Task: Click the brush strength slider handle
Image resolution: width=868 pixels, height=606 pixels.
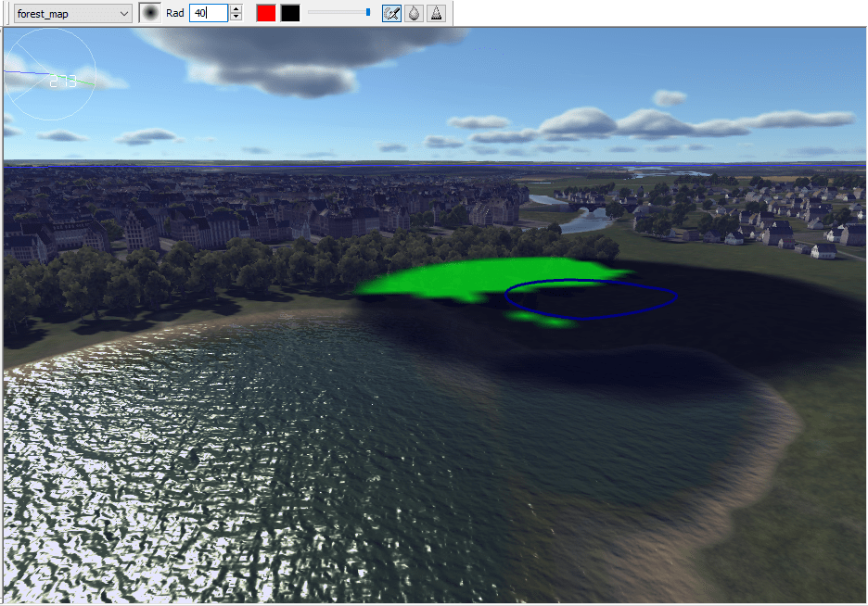Action: 368,13
